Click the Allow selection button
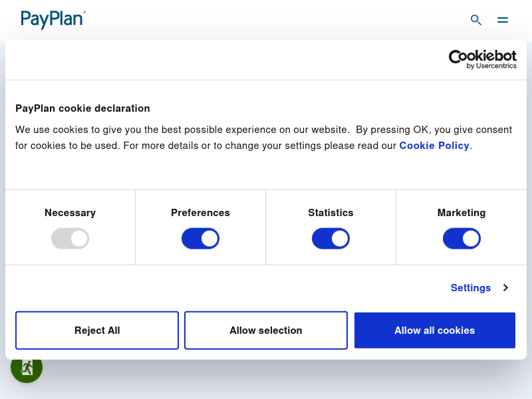This screenshot has width=532, height=399. coord(266,330)
